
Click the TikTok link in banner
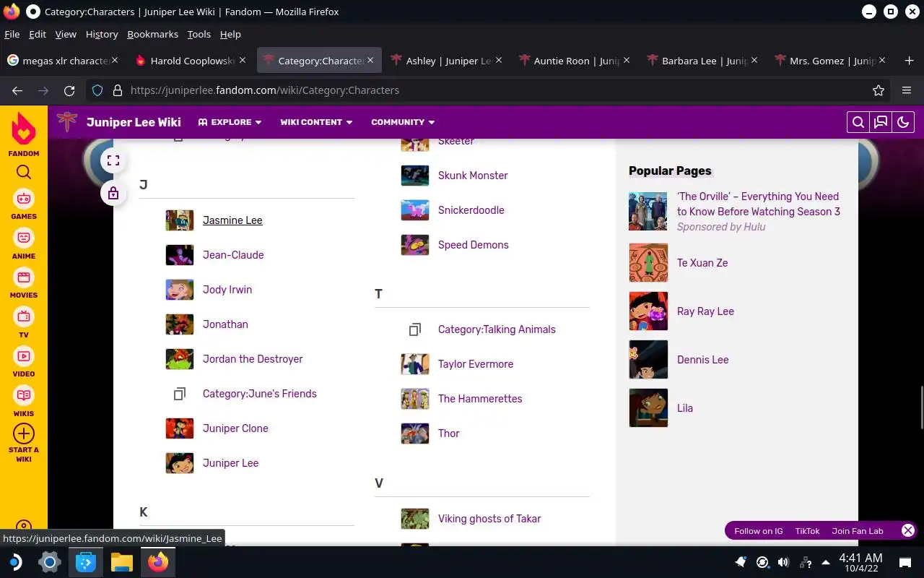click(x=807, y=531)
